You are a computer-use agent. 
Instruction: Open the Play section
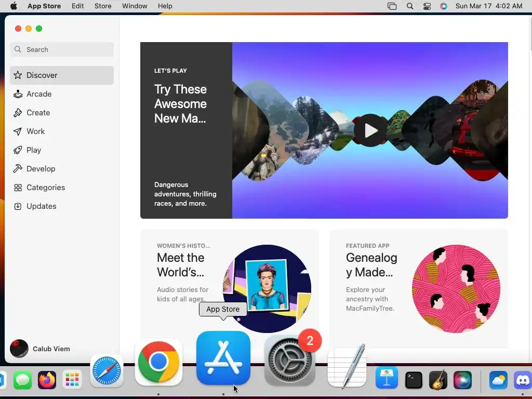click(62, 150)
